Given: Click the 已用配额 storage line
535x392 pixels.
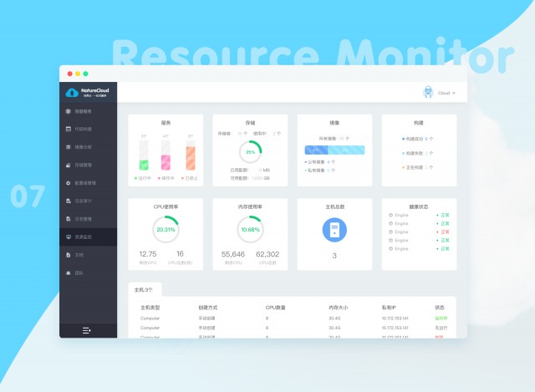Looking at the screenshot, I should (x=250, y=170).
